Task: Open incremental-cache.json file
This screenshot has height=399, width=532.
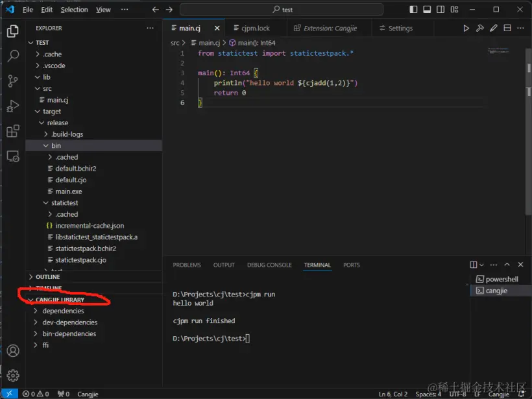Action: [x=90, y=226]
